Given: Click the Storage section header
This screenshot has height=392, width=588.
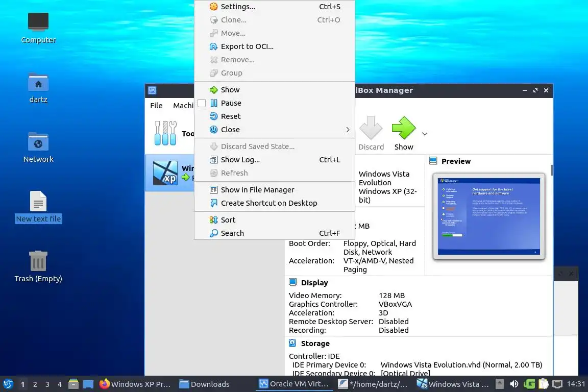Looking at the screenshot, I should pos(315,344).
